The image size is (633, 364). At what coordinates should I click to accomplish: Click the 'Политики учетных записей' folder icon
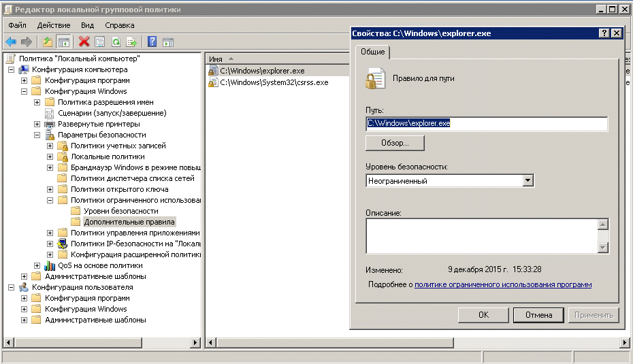pos(62,146)
